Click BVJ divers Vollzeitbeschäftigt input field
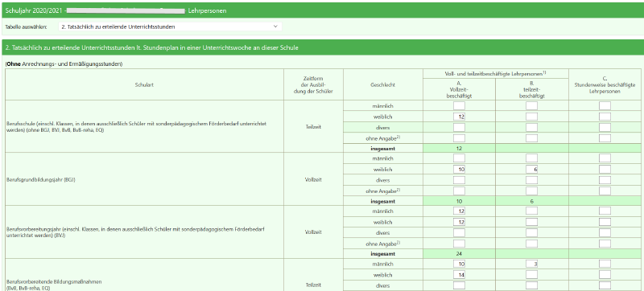644x291 pixels. point(459,232)
